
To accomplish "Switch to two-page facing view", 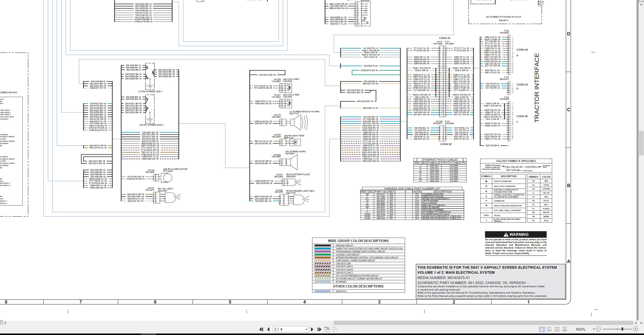I will (557, 329).
